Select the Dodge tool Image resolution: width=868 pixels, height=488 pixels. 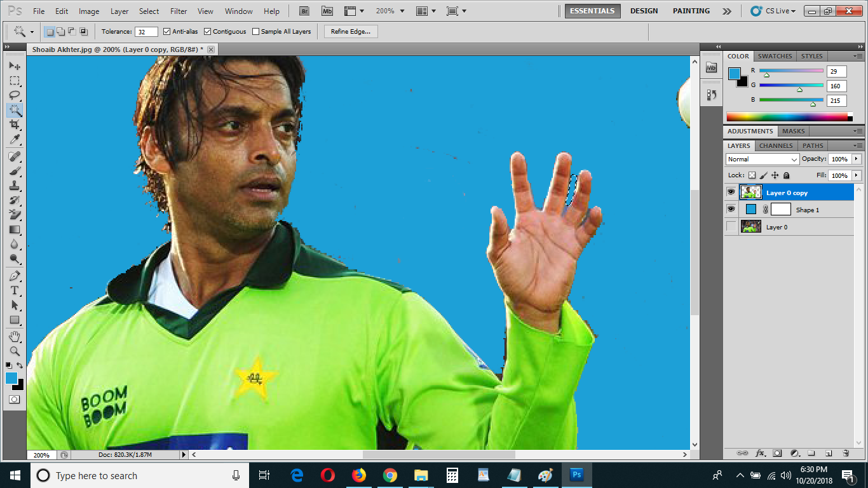pos(14,259)
